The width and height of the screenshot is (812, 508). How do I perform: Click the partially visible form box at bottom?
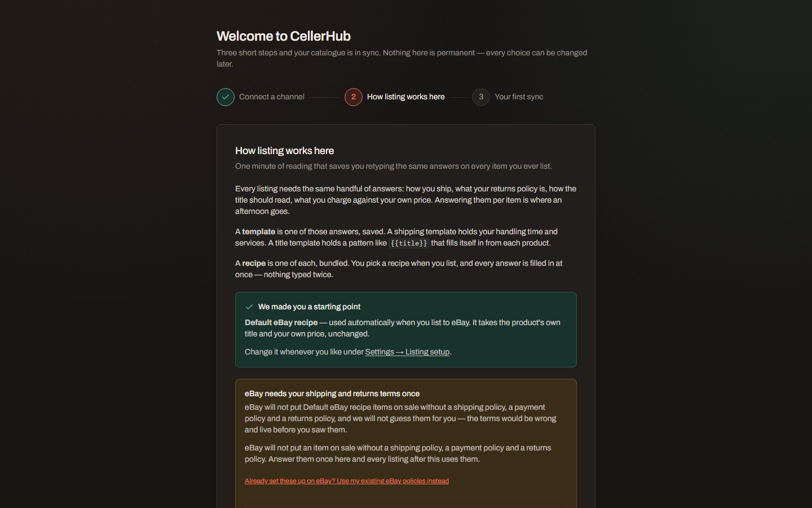coord(406,503)
